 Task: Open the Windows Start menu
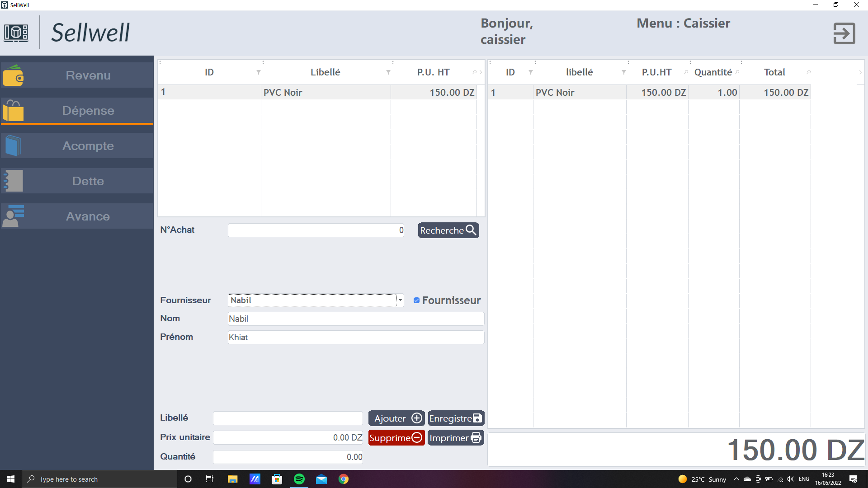tap(11, 479)
